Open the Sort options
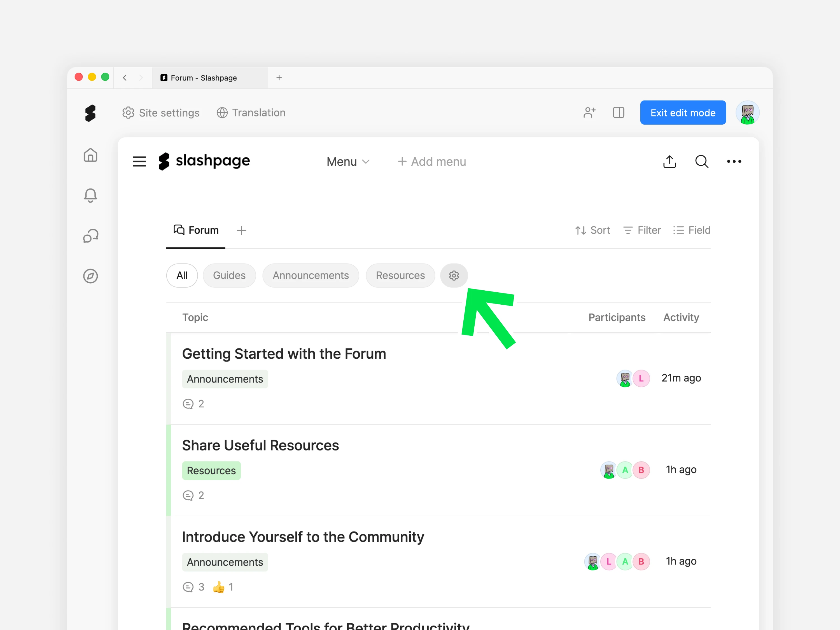Viewport: 840px width, 630px height. point(592,230)
